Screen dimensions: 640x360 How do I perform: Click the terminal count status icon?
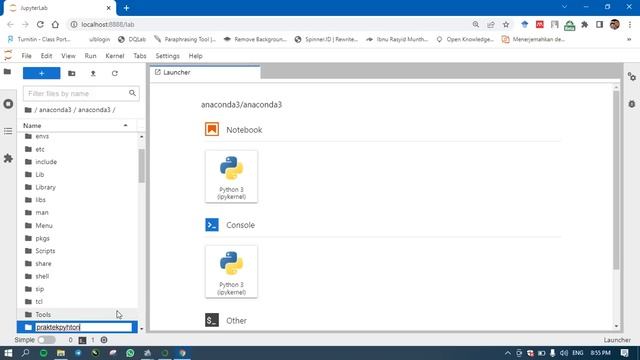click(x=82, y=340)
